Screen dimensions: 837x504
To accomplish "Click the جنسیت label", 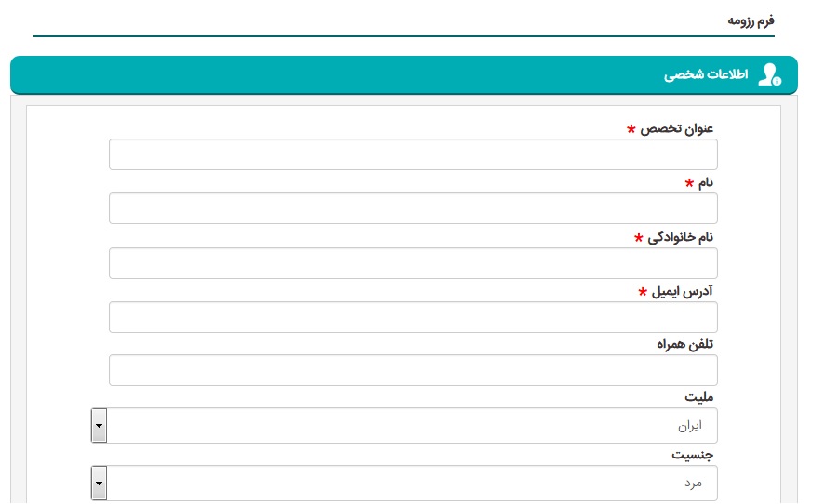I will coord(692,455).
